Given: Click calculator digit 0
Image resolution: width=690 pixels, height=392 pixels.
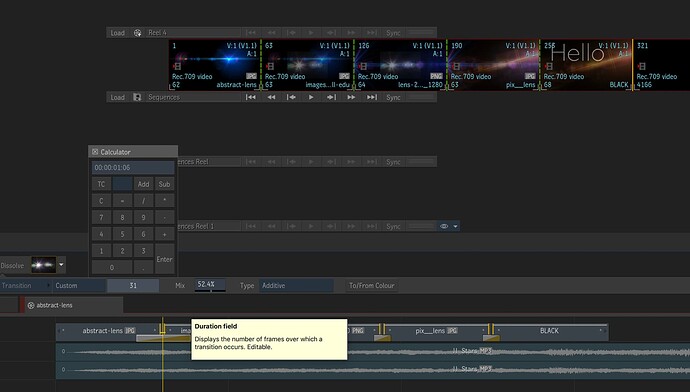Looking at the screenshot, I should pos(112,267).
